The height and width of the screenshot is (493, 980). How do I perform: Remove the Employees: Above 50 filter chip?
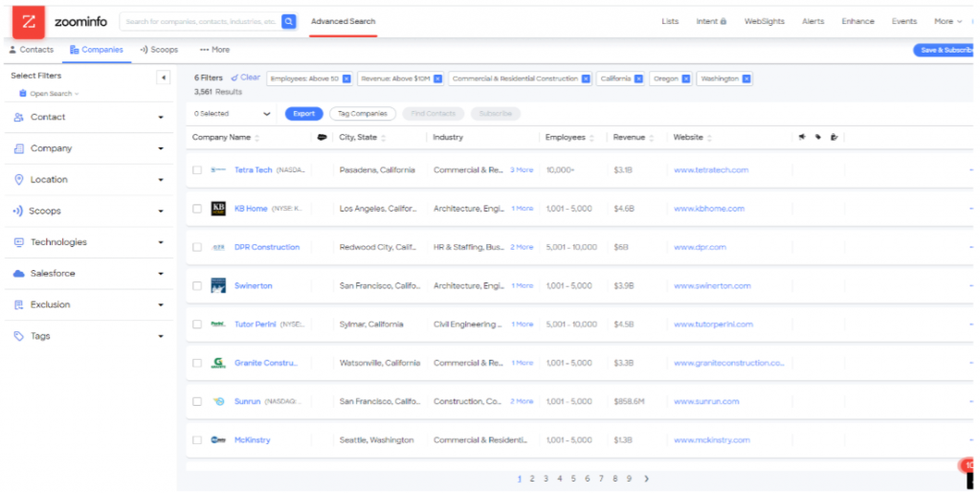click(x=346, y=78)
